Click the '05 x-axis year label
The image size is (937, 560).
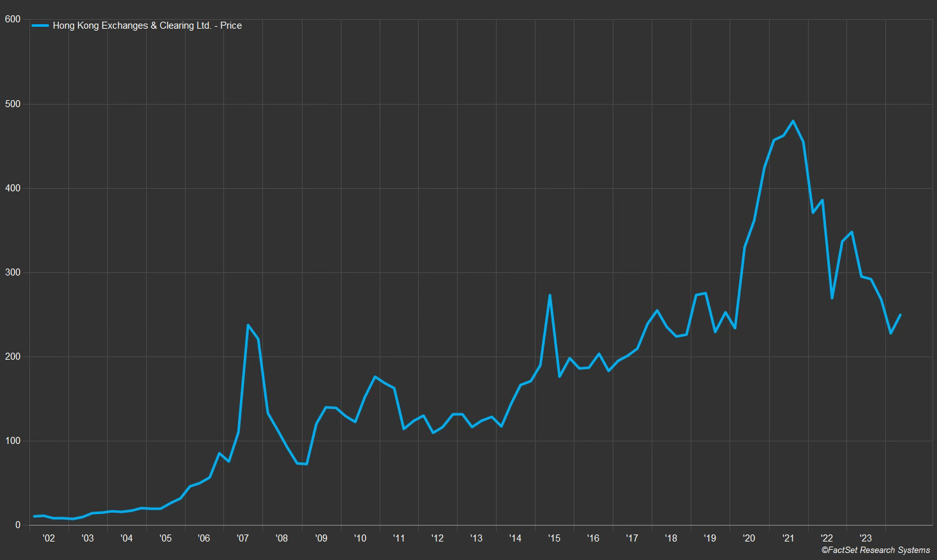click(165, 538)
